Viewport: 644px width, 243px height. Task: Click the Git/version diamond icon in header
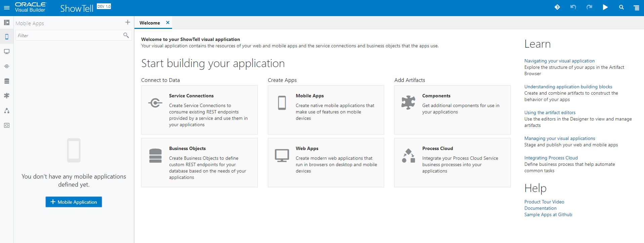pyautogui.click(x=557, y=7)
